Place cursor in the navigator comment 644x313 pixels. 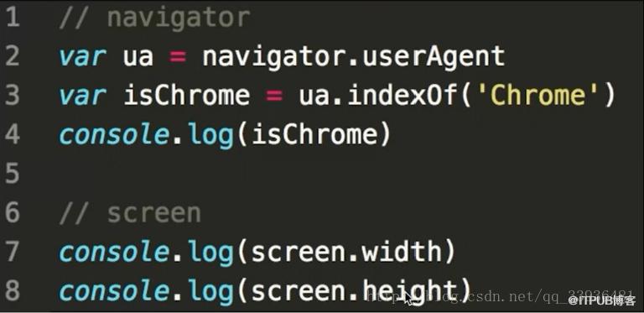click(154, 18)
